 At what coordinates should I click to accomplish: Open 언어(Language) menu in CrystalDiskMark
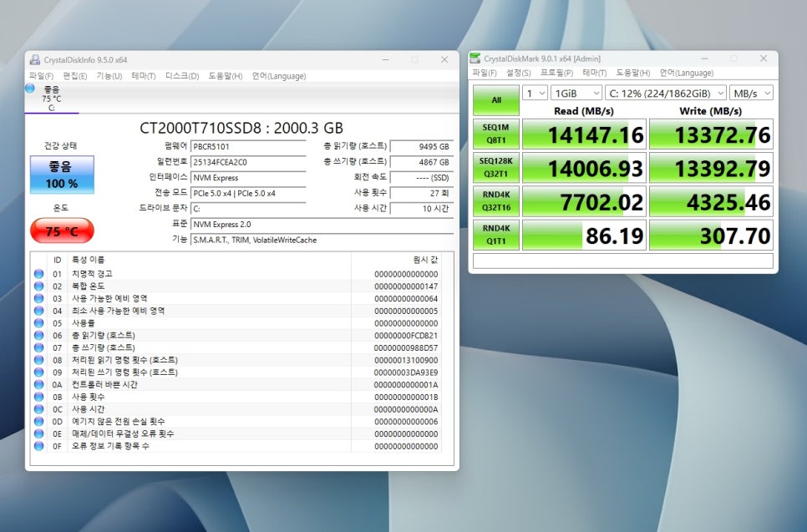click(x=687, y=73)
